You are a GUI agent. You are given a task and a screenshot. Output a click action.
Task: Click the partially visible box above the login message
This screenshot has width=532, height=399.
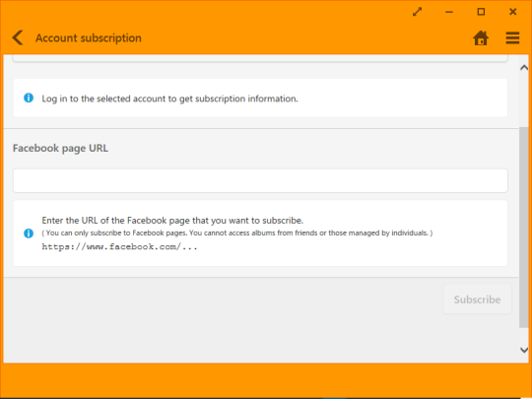click(260, 58)
